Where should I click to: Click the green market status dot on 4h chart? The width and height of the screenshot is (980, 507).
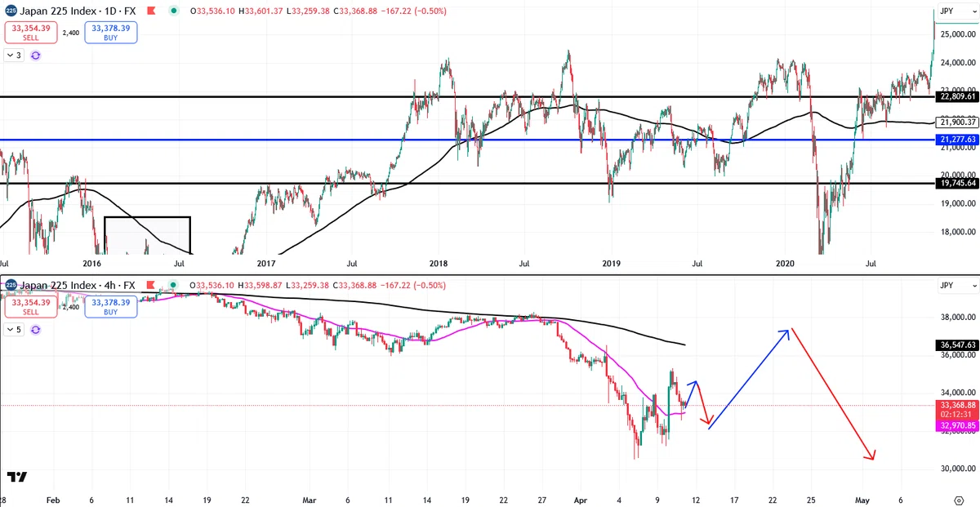(174, 285)
